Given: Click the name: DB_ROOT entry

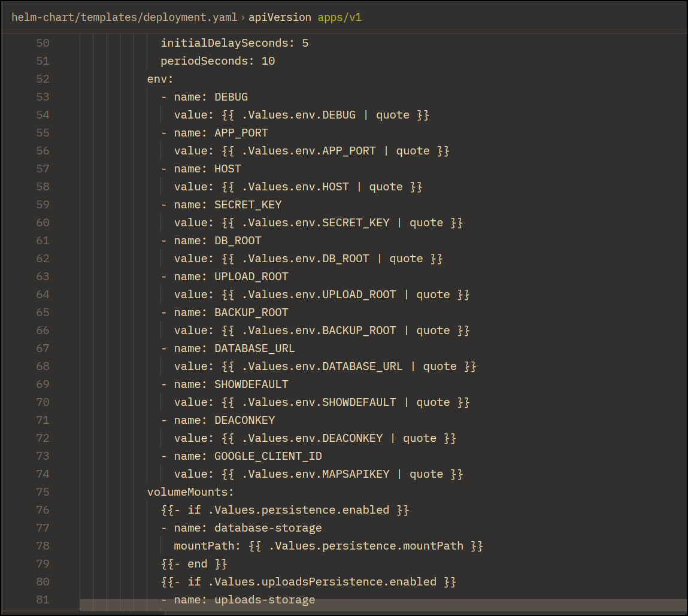Looking at the screenshot, I should [211, 241].
